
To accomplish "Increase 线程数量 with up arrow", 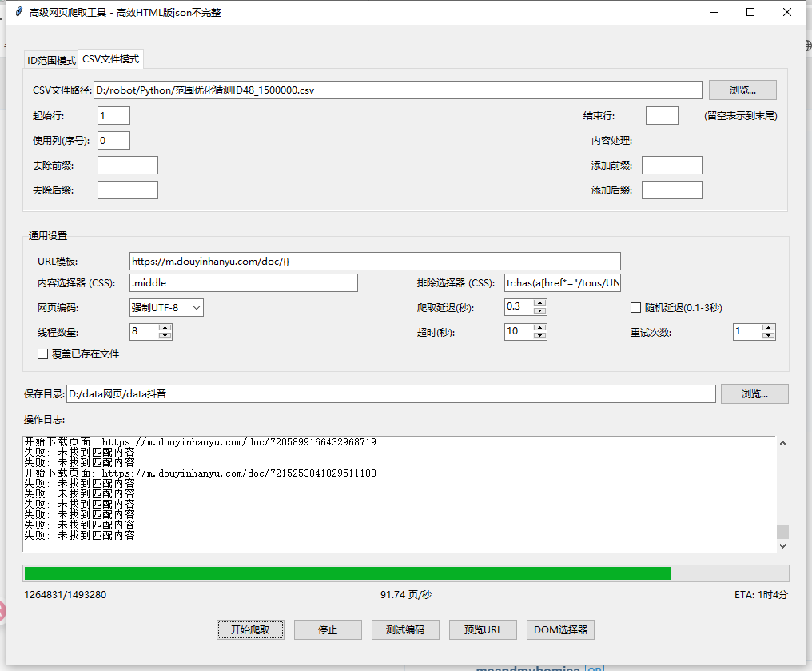I will (165, 328).
